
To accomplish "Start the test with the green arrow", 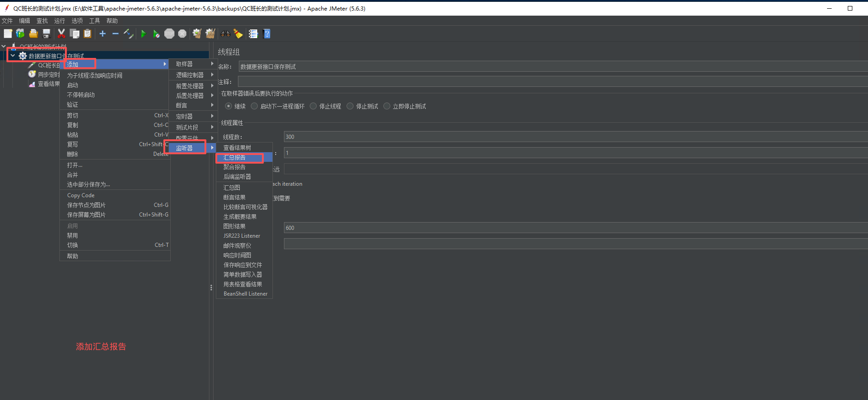I will click(144, 34).
